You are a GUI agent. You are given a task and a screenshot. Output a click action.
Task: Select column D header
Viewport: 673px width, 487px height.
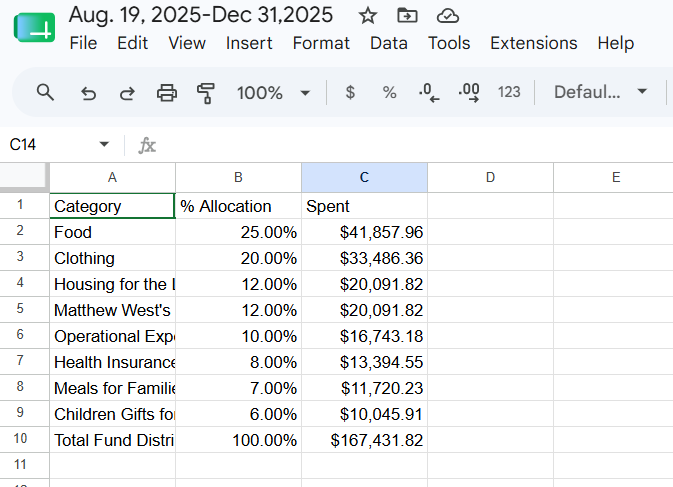490,177
